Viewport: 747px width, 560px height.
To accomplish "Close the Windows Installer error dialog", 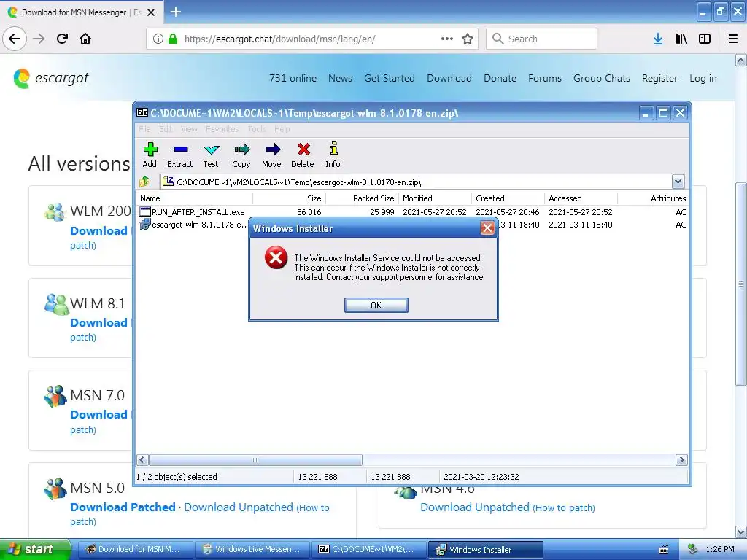I will tap(487, 228).
